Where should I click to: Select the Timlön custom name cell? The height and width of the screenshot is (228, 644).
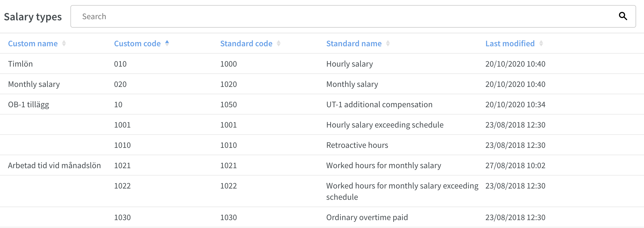[x=20, y=64]
